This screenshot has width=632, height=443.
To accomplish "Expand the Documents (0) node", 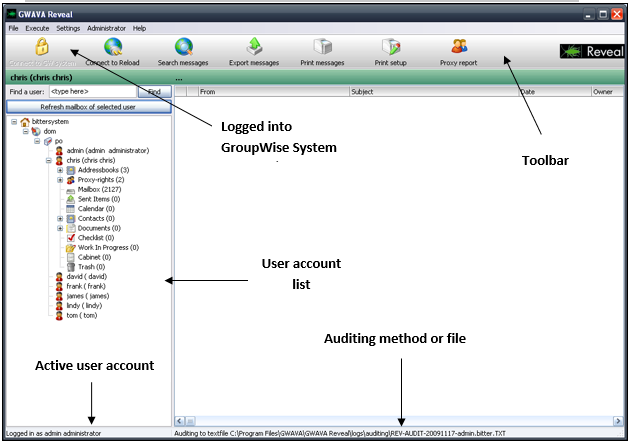I will 60,228.
